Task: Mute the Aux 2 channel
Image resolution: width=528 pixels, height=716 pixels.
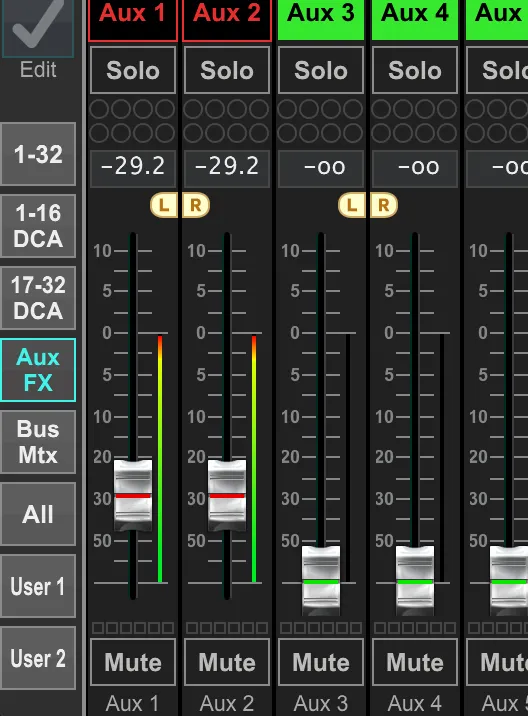Action: pyautogui.click(x=227, y=662)
